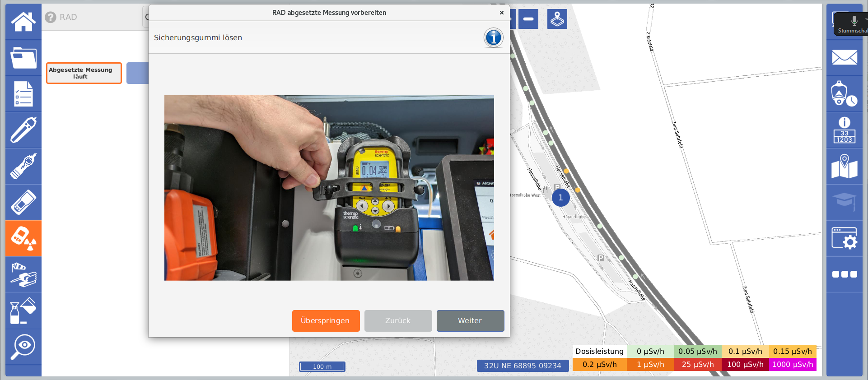Show info for the Sicherungsgummi step
This screenshot has width=868, height=380.
click(x=494, y=37)
